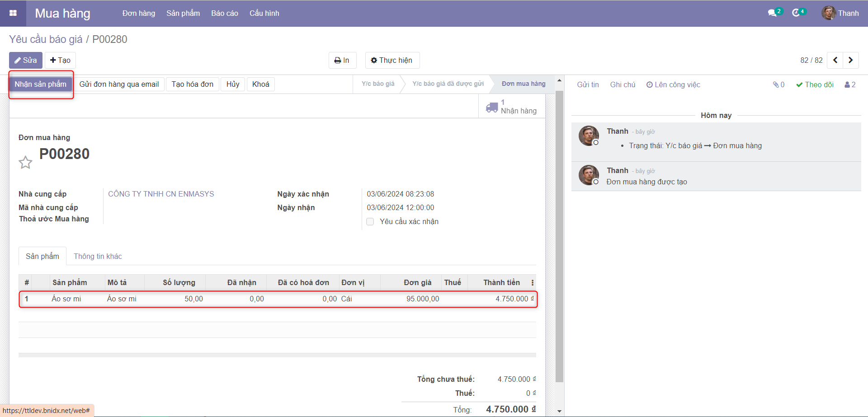Open the activities clock icon
The width and height of the screenshot is (868, 417).
tap(796, 13)
